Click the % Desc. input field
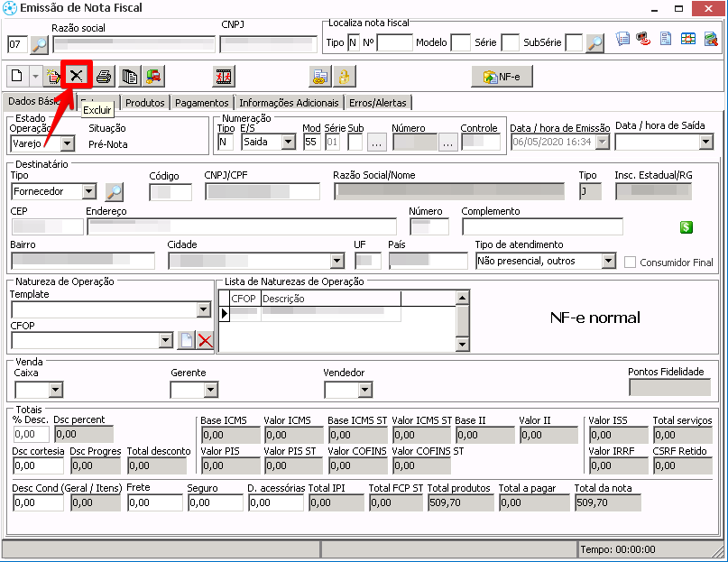This screenshot has height=562, width=728. 32,434
